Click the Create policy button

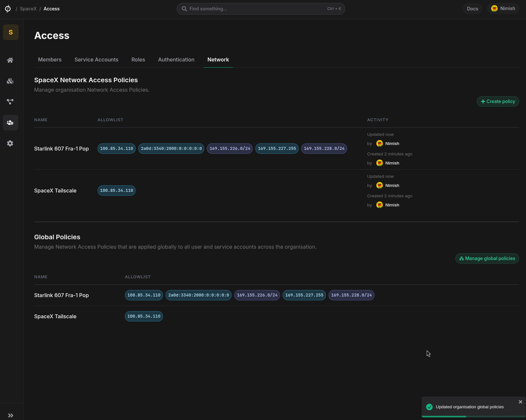click(498, 101)
